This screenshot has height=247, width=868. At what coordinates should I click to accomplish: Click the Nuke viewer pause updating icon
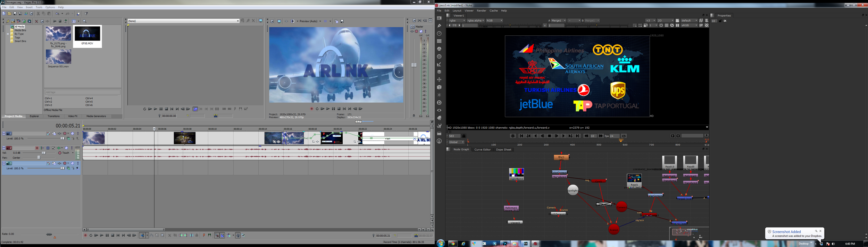coord(677,25)
